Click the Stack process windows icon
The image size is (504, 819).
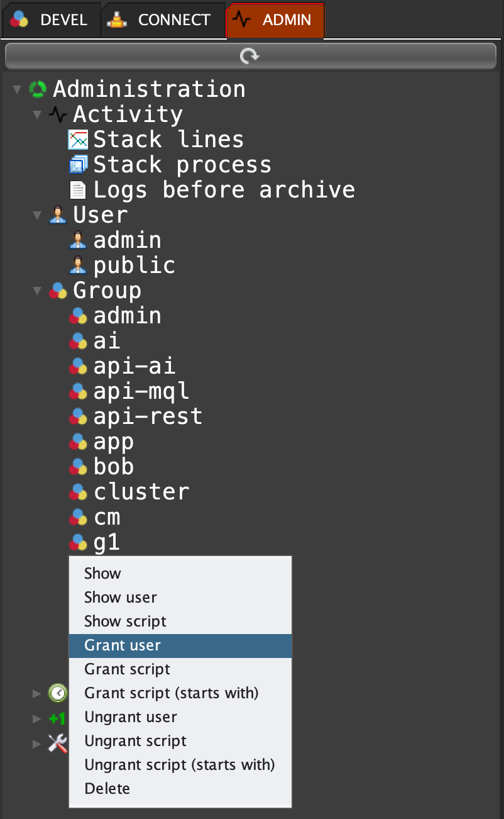tap(78, 165)
